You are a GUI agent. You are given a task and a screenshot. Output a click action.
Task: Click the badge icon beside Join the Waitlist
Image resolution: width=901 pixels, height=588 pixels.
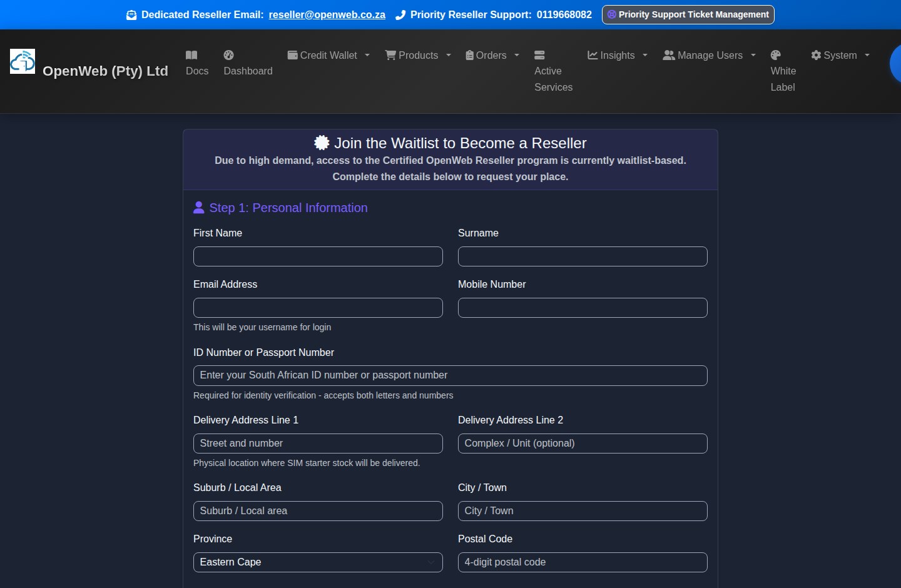point(322,143)
